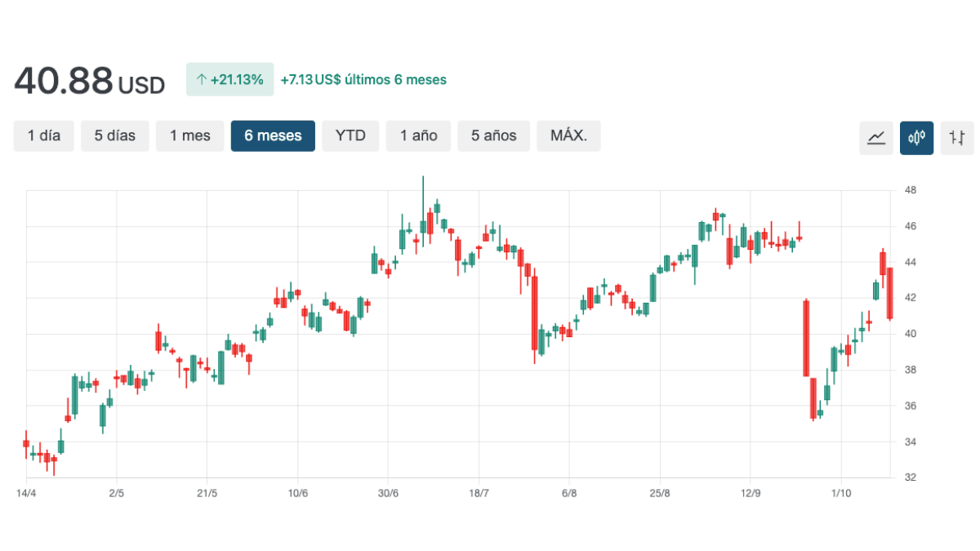Show the "MÁX." historical range
This screenshot has height=551, width=980.
568,136
